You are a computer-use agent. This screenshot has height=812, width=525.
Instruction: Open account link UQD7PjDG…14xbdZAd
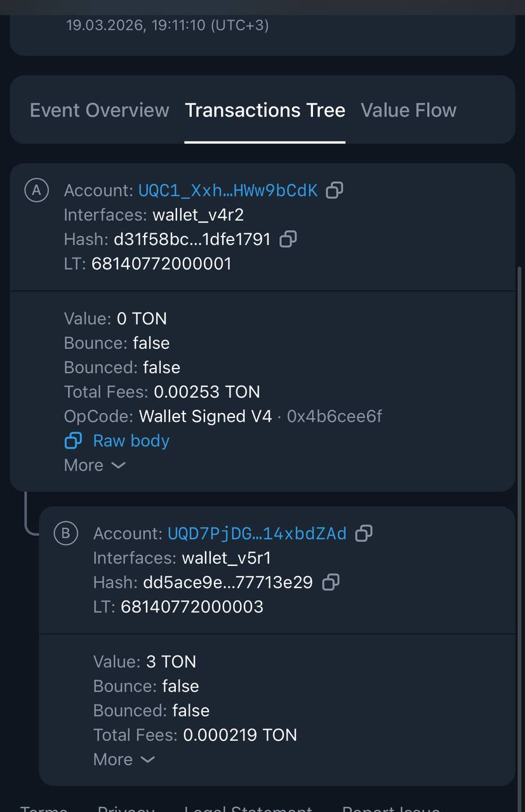[x=257, y=534]
